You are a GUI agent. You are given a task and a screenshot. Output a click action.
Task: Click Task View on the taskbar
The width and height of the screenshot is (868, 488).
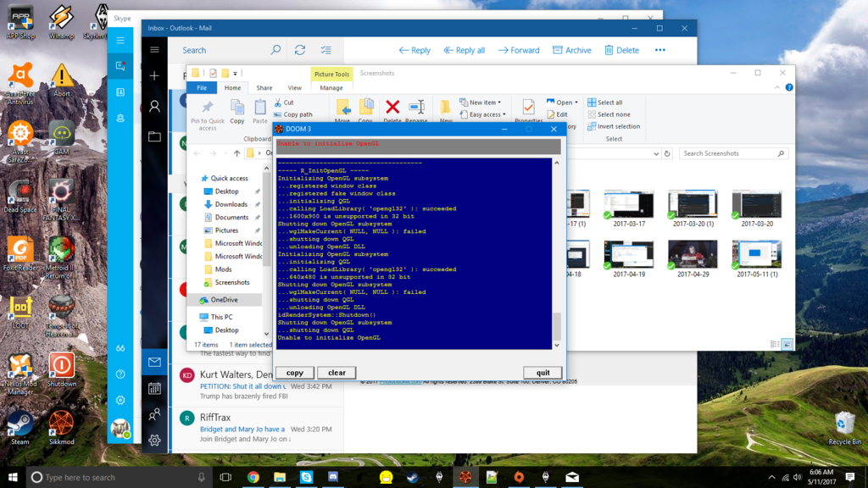225,477
